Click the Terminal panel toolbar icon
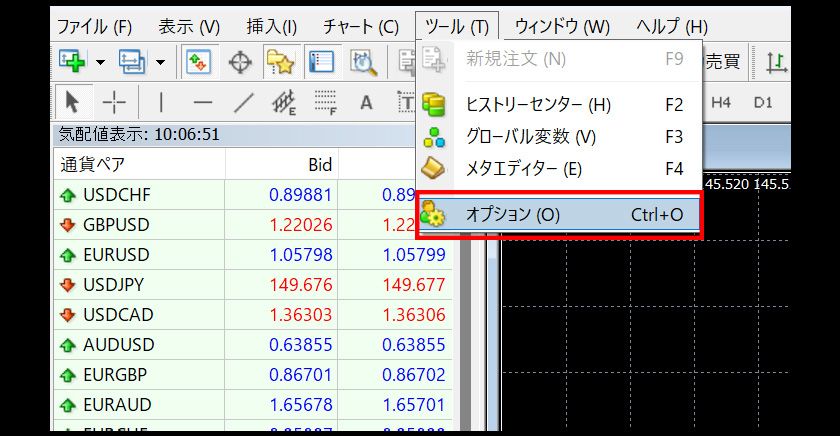 point(321,62)
